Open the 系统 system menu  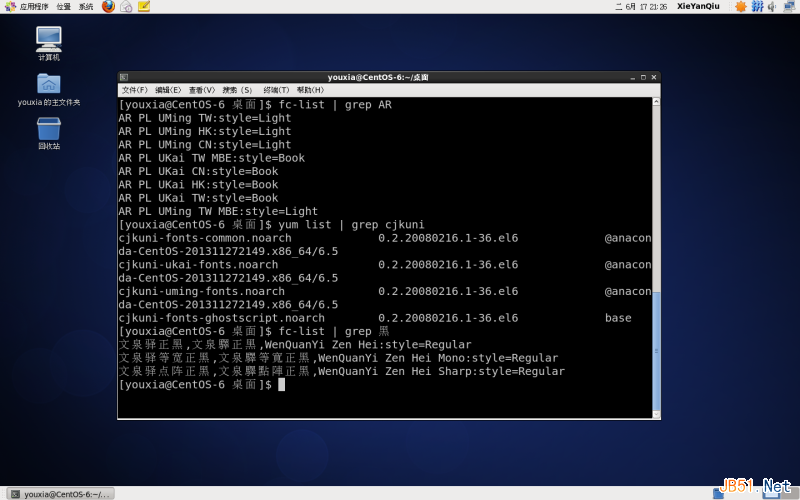coord(86,7)
